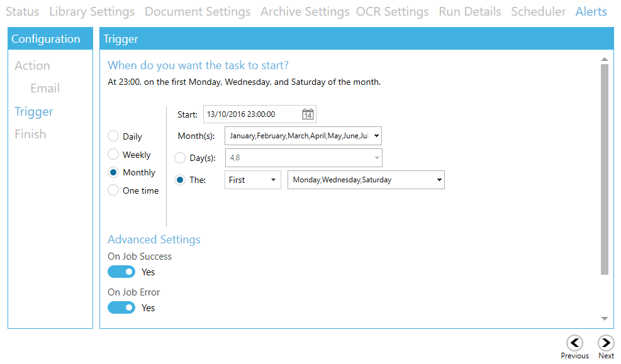The width and height of the screenshot is (621, 364).
Task: Go to the Finish step
Action: pos(31,134)
